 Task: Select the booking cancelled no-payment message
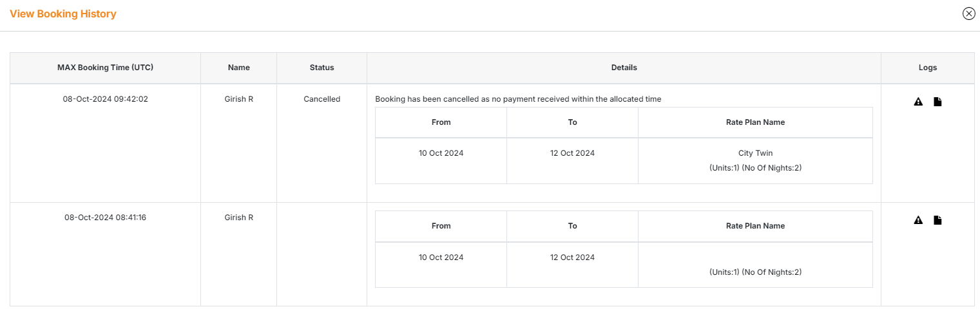[x=518, y=99]
